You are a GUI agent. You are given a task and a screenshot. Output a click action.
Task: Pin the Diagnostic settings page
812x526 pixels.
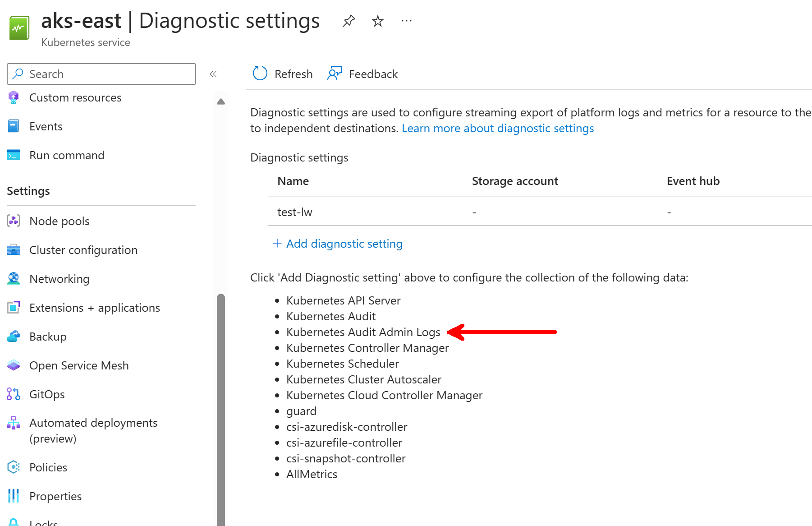coord(349,20)
